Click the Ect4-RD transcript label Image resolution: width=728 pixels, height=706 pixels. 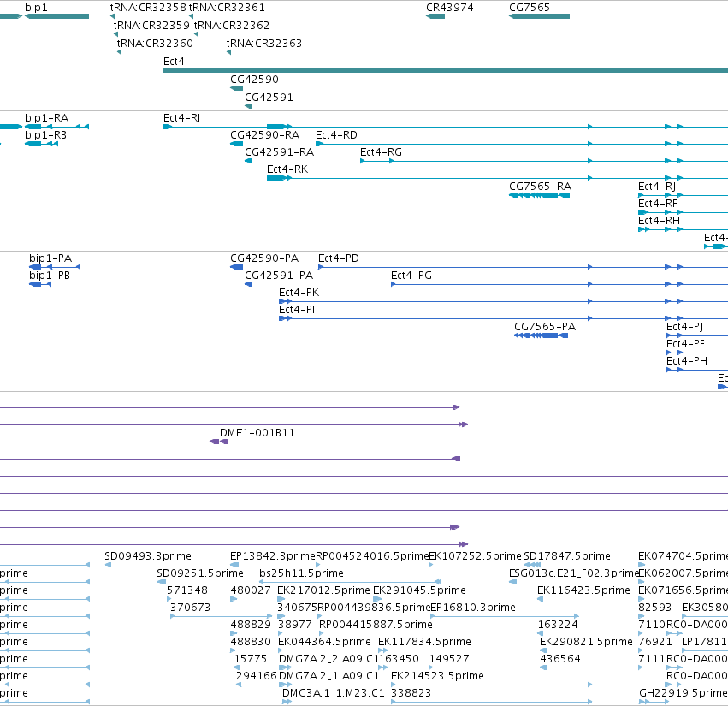point(336,135)
